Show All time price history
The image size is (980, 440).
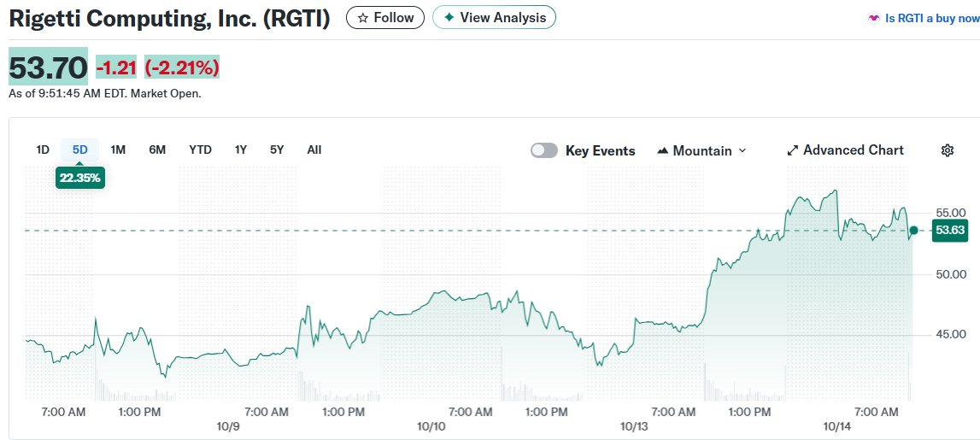tap(314, 150)
